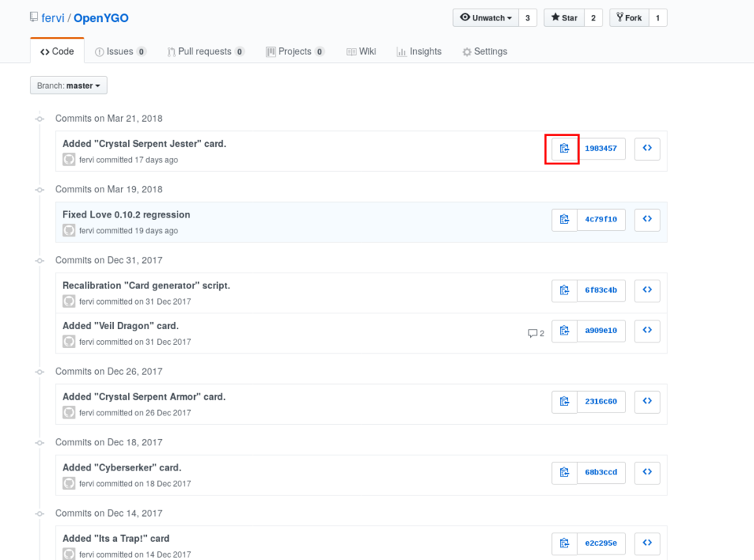Star the OpenYGO repository

[x=563, y=18]
